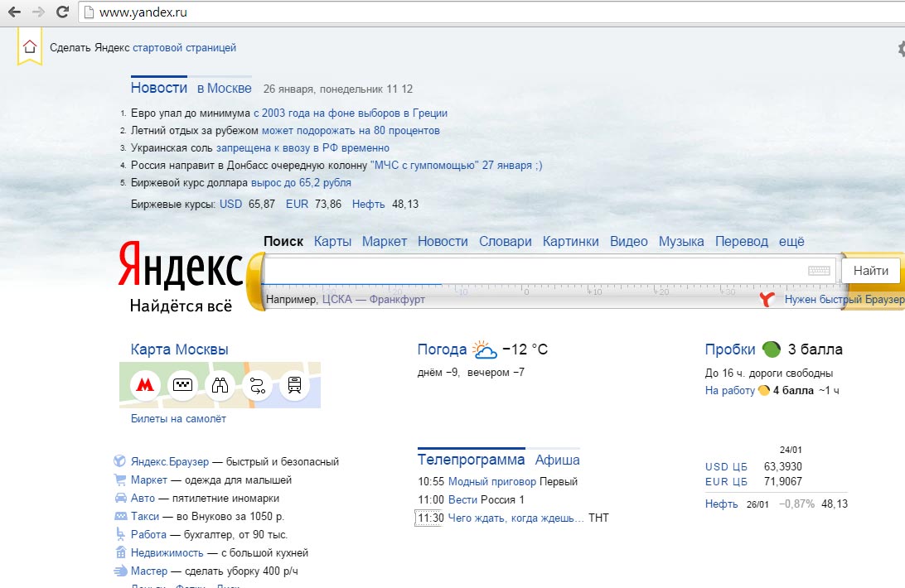
Task: Open the on-screen keyboard icon in search box
Action: click(x=819, y=270)
